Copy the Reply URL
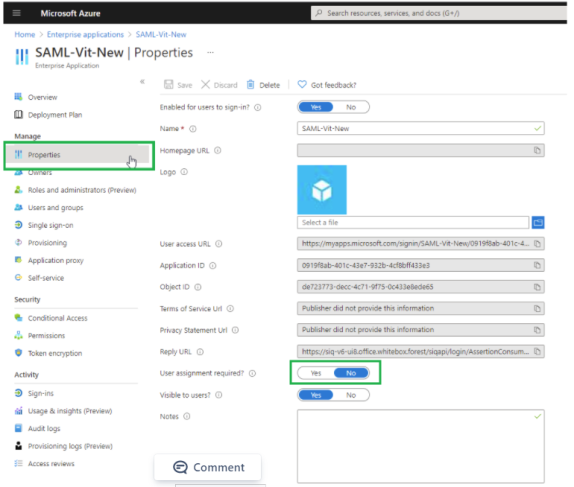Image resolution: width=574 pixels, height=487 pixels. 537,352
